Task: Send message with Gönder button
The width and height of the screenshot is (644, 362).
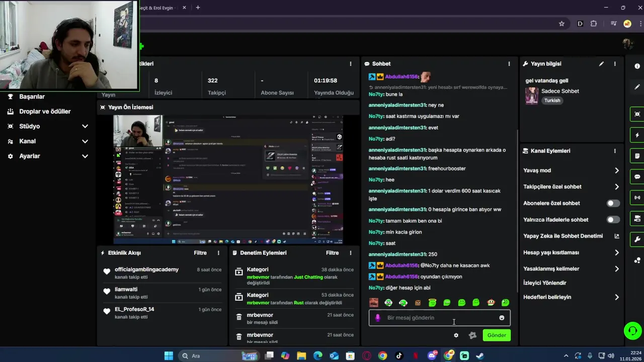Action: coord(497,335)
